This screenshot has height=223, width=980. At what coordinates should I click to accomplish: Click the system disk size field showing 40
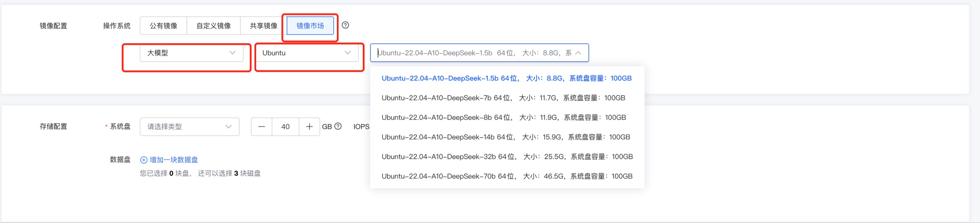tap(285, 127)
